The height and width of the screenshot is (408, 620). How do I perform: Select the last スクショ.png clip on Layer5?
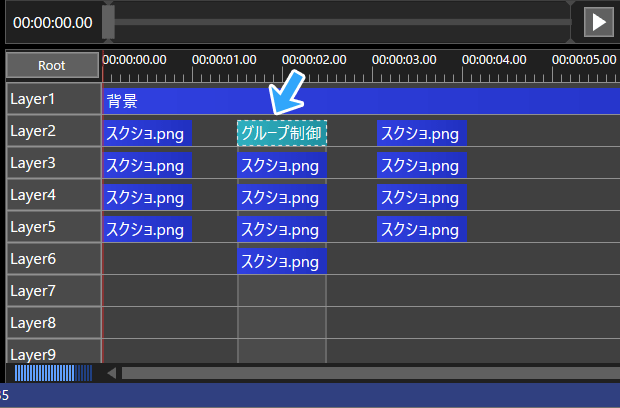click(421, 229)
